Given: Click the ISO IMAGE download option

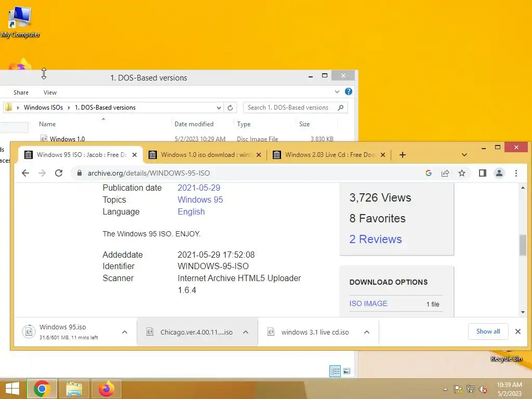Looking at the screenshot, I should [368, 303].
